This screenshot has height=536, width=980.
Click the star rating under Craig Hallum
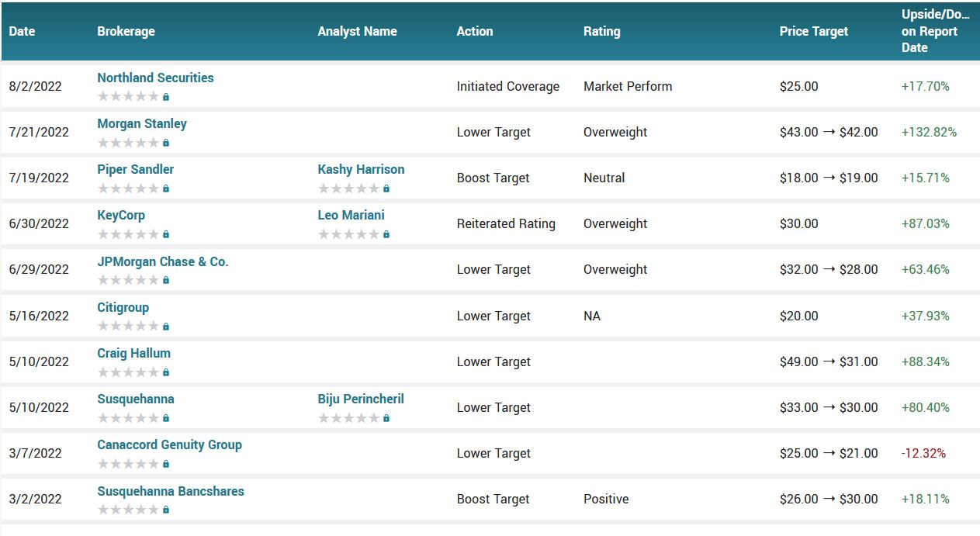[128, 372]
